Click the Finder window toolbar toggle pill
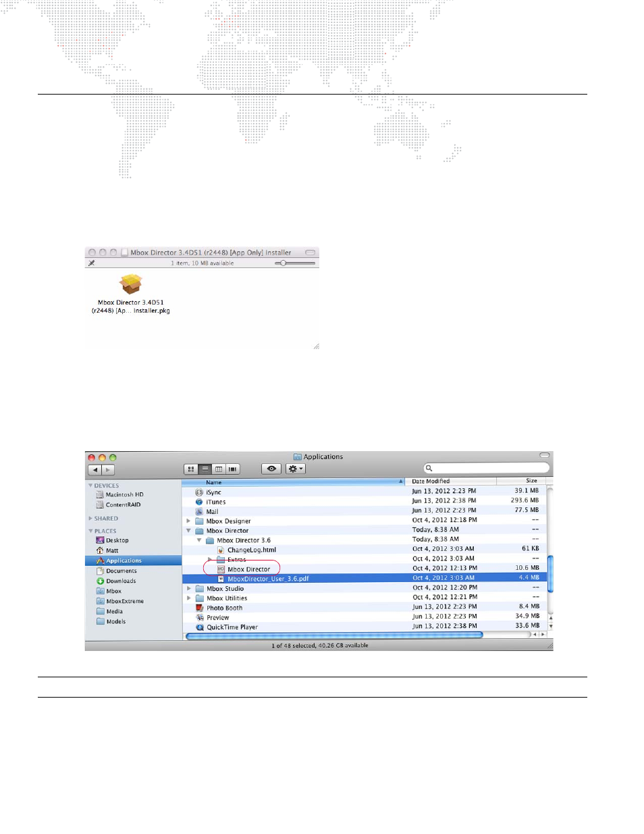 (x=545, y=455)
